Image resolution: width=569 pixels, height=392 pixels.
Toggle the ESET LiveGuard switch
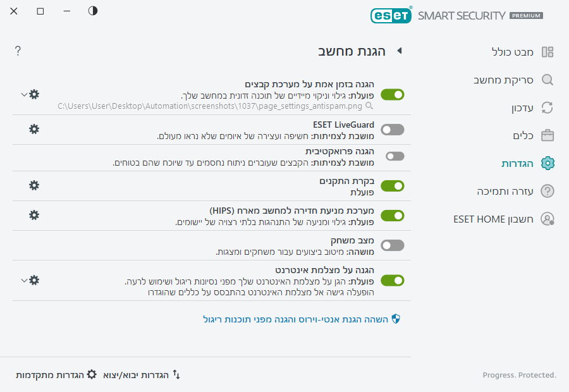pyautogui.click(x=392, y=130)
